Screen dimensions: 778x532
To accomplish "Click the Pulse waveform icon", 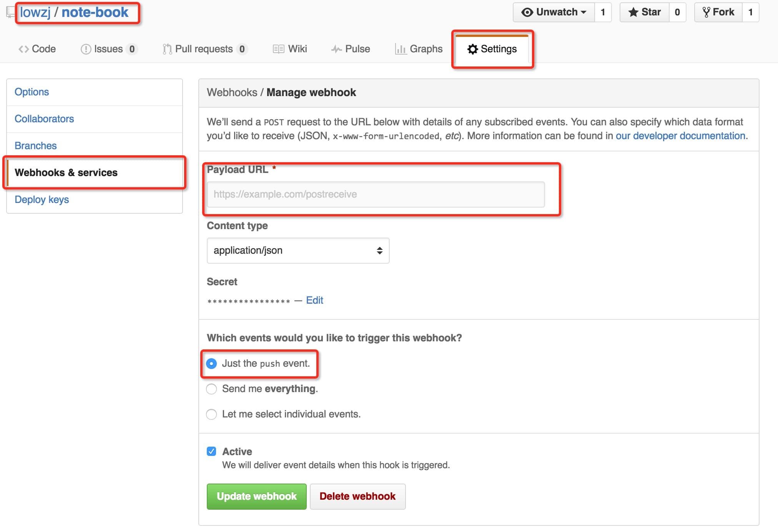I will point(336,49).
